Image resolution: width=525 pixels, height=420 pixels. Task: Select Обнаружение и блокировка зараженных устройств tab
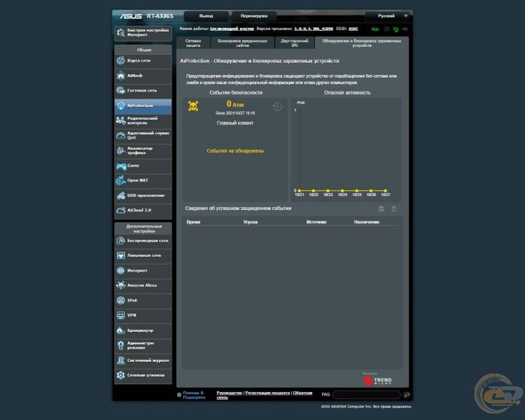click(362, 43)
